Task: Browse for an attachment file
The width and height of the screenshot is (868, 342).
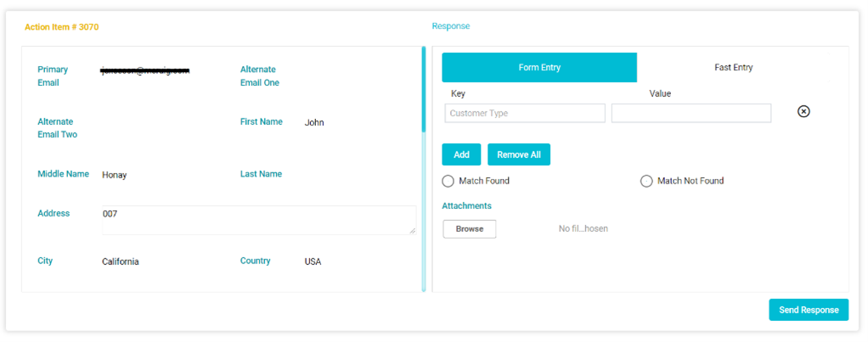Action: 470,228
